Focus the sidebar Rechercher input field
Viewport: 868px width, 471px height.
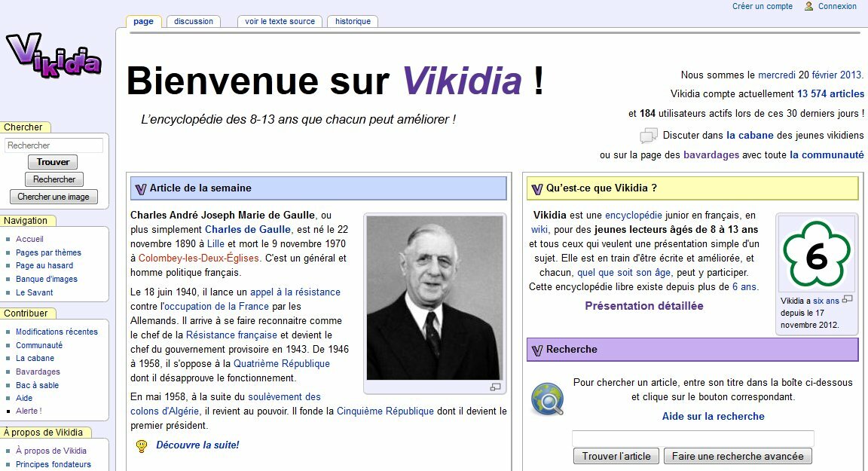(x=53, y=145)
